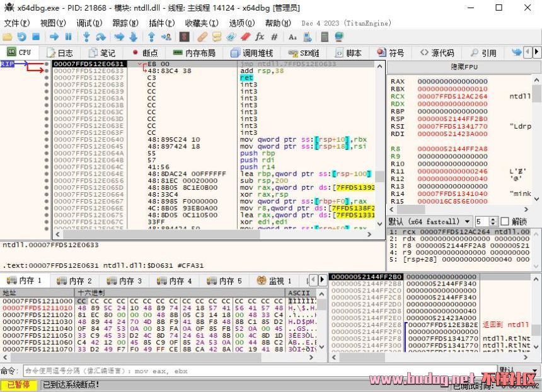
Task: Switch to the 符号 tab
Action: pyautogui.click(x=391, y=53)
